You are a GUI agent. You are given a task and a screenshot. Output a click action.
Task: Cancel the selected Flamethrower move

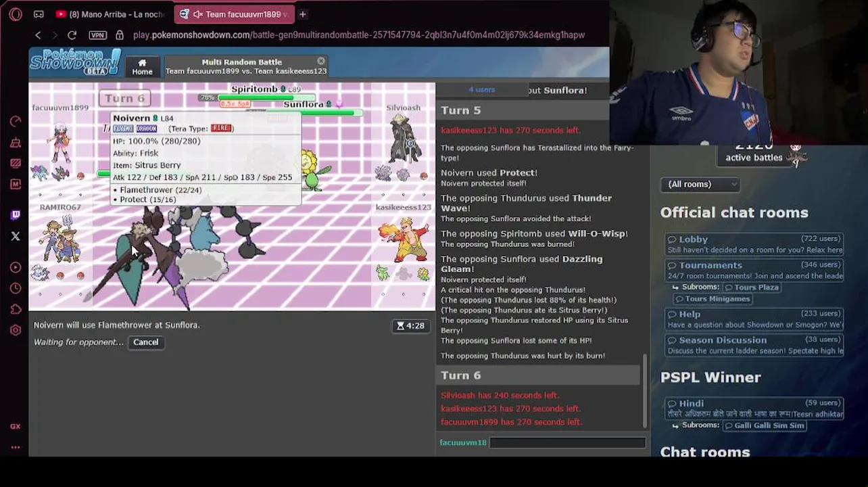145,342
